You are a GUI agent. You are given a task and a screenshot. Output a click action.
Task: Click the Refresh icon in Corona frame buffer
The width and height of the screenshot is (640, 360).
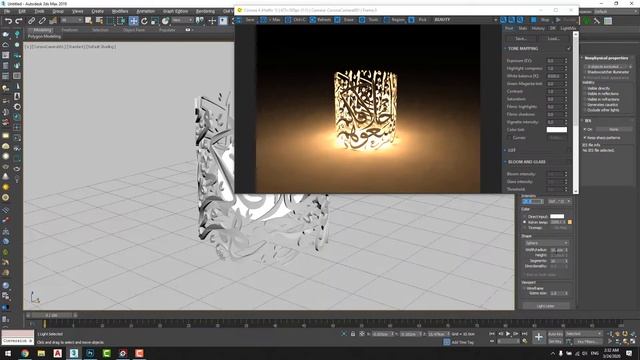313,20
